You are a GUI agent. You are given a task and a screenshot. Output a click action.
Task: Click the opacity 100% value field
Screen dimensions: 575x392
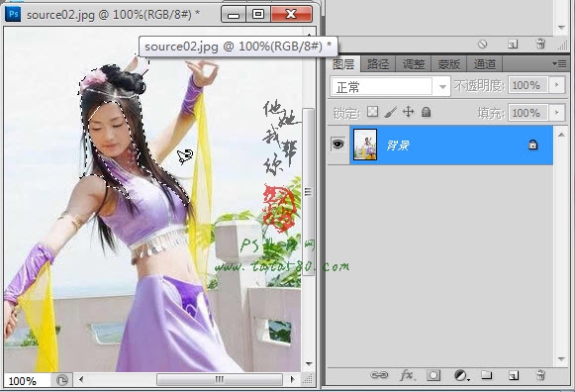click(x=527, y=85)
